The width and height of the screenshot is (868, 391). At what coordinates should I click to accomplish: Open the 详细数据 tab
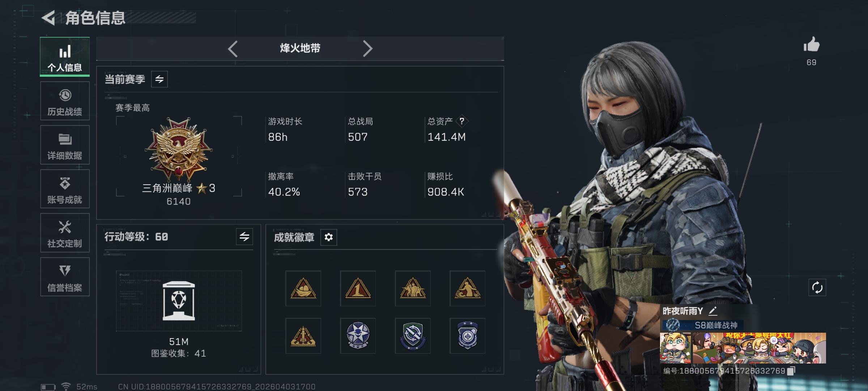pyautogui.click(x=65, y=145)
